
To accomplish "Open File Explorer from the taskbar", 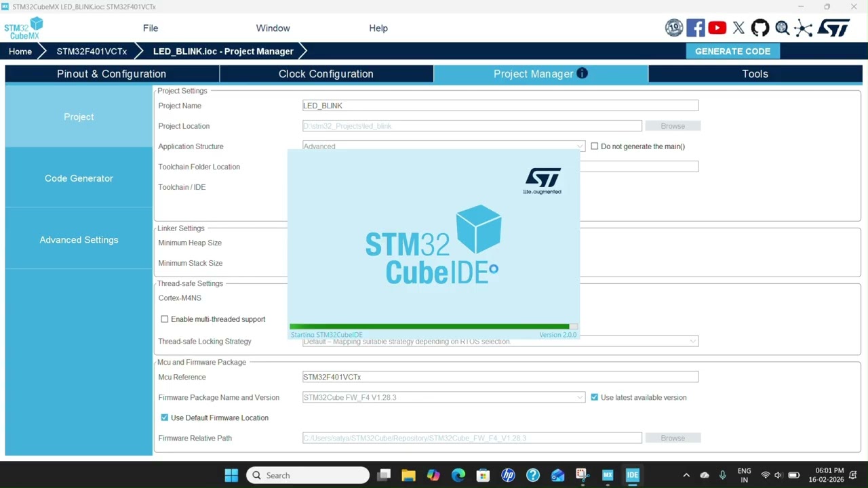I will [408, 475].
